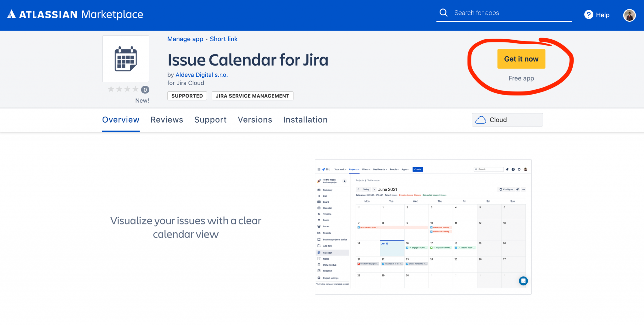Viewport: 644px width, 325px height.
Task: Click Configure in the calendar screenshot
Action: (506, 190)
